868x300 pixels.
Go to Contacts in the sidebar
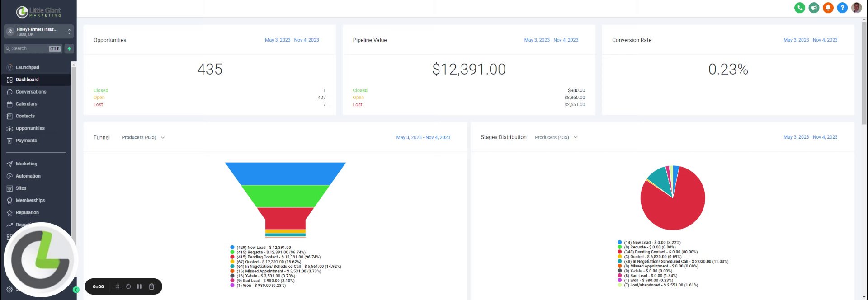[x=25, y=116]
